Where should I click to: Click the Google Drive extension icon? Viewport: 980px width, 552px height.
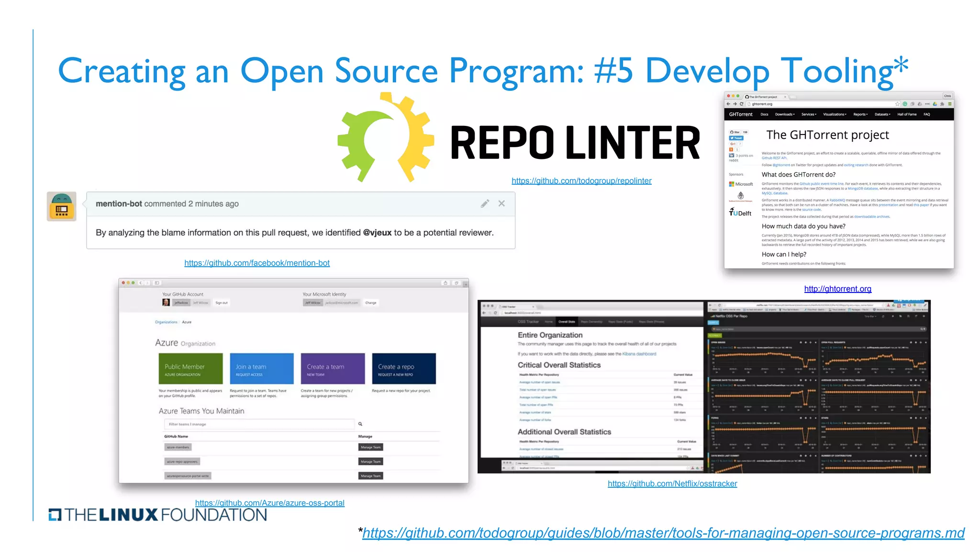coord(935,104)
